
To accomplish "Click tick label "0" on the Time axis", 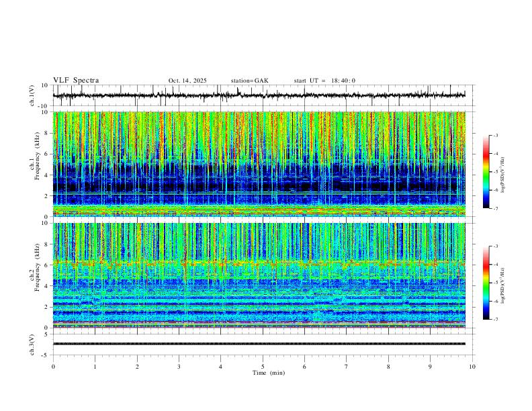I will (53, 367).
